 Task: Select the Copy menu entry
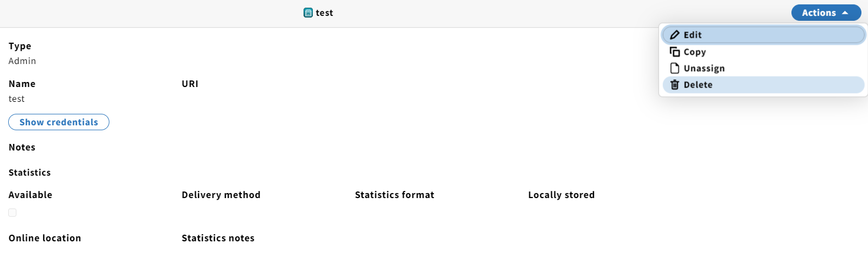pyautogui.click(x=764, y=52)
